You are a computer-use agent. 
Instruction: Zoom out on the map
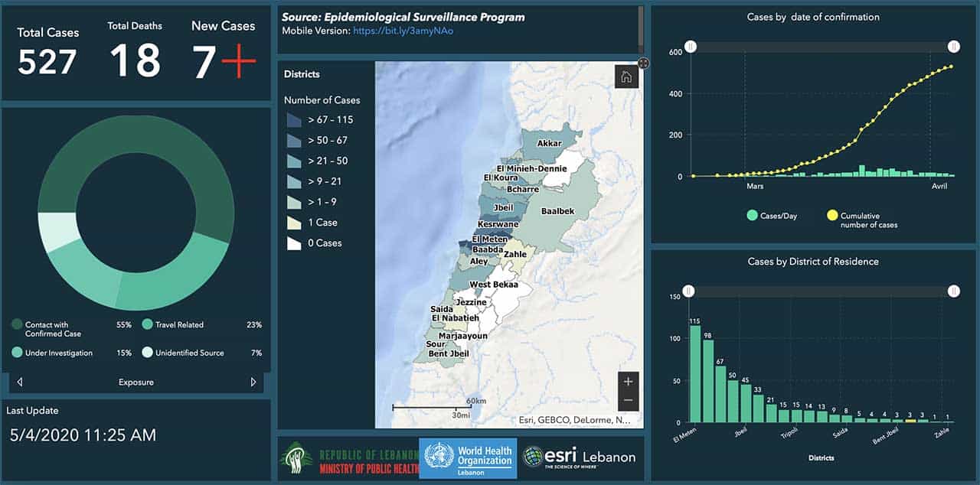click(628, 400)
